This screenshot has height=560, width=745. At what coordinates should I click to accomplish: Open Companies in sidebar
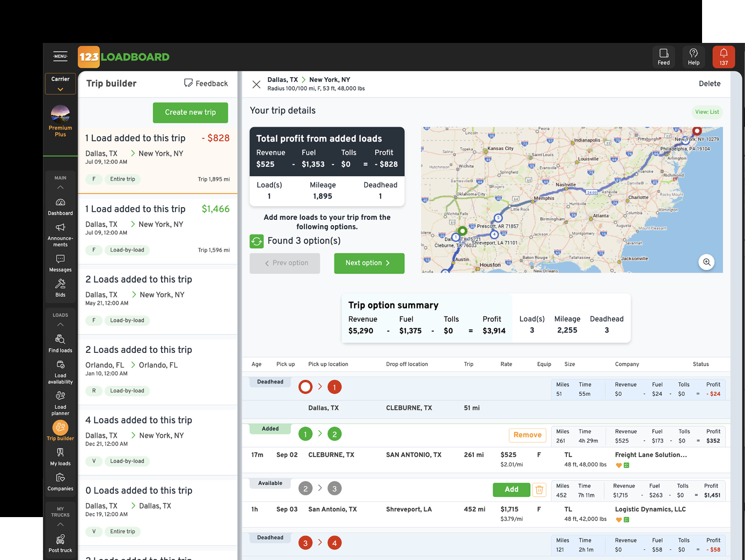pos(60,482)
